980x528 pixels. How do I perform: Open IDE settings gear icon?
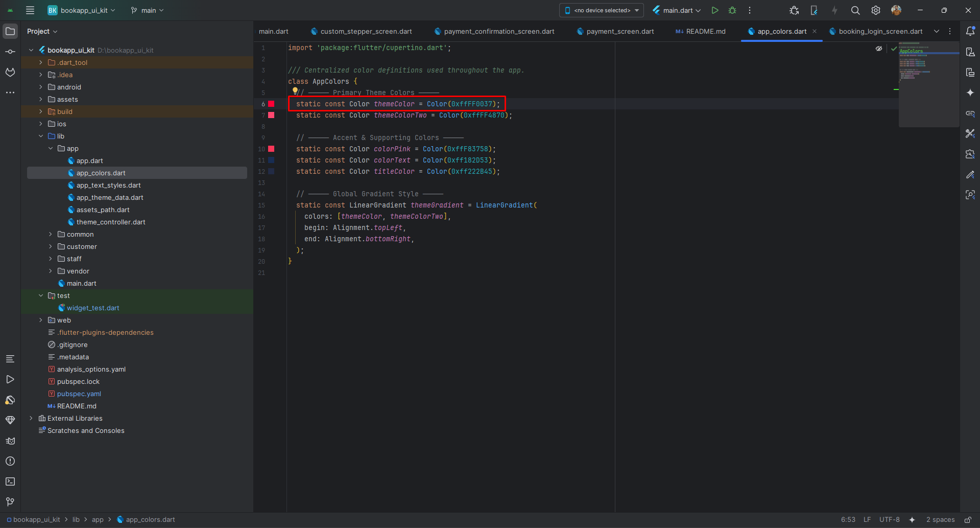tap(876, 10)
